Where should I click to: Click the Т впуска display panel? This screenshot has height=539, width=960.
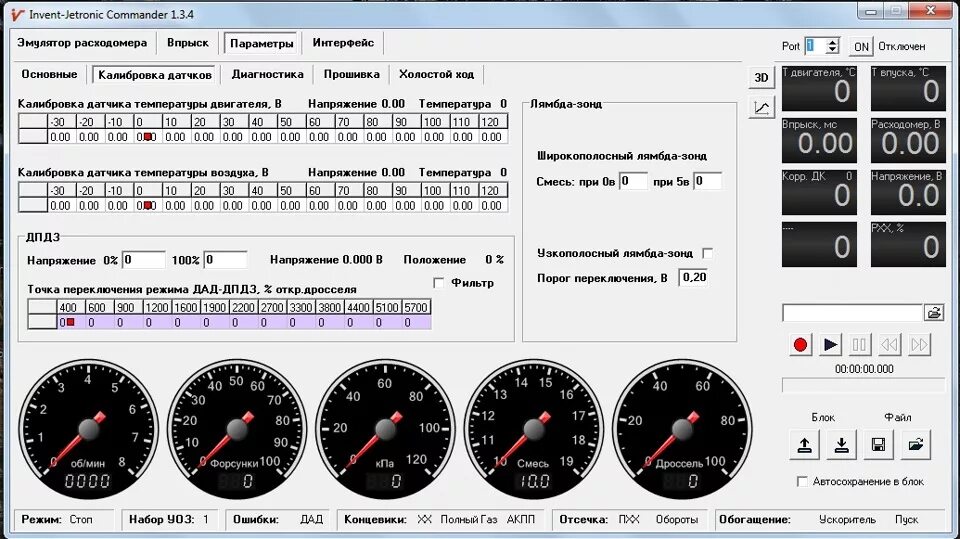tap(908, 88)
